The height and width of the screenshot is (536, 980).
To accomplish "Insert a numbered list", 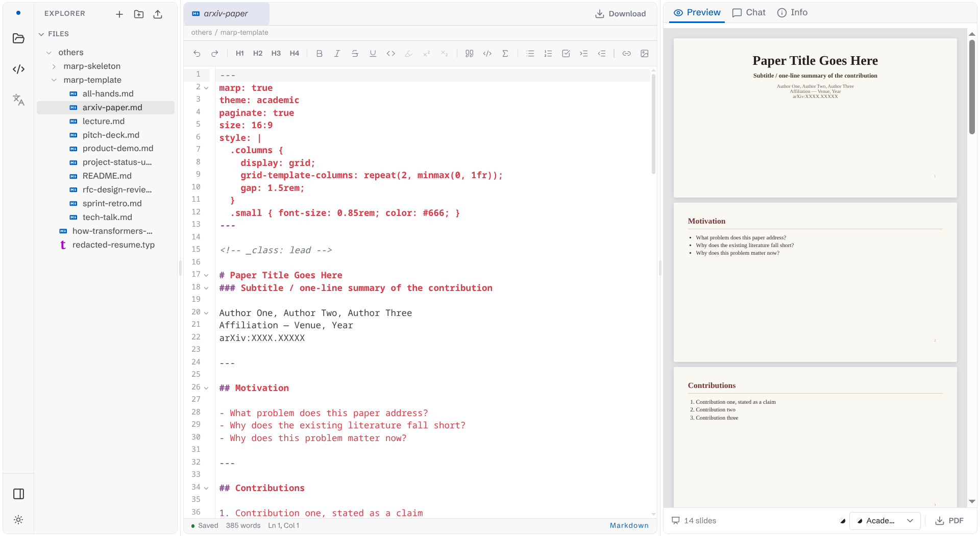I will coord(548,54).
